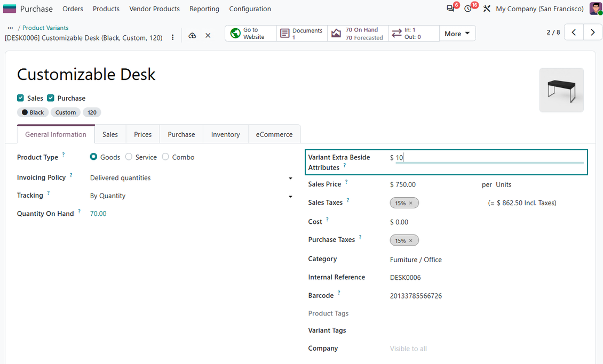
Task: Select the Combo product type
Action: (x=165, y=157)
